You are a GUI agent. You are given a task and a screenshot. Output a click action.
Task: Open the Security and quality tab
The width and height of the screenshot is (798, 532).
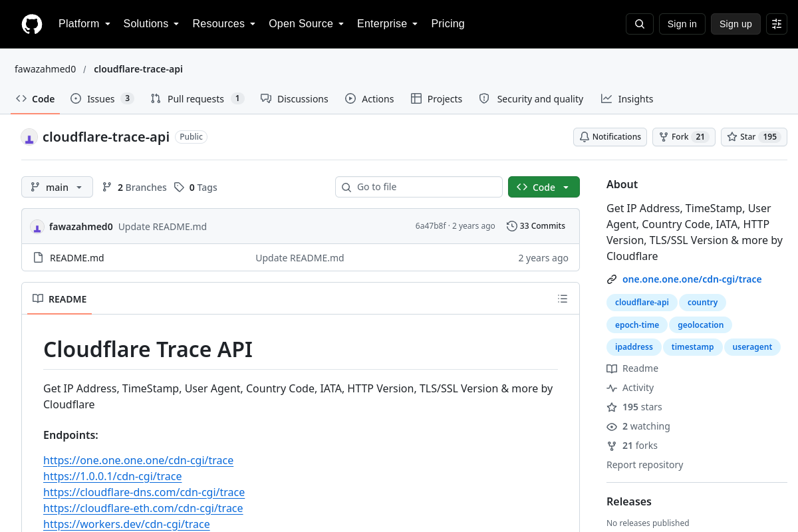point(531,98)
